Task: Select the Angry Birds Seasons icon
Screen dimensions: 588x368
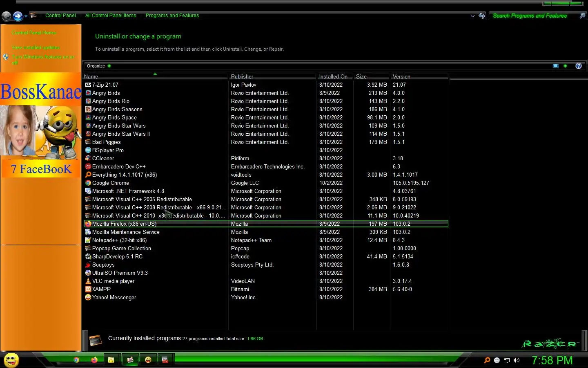Action: click(x=88, y=109)
